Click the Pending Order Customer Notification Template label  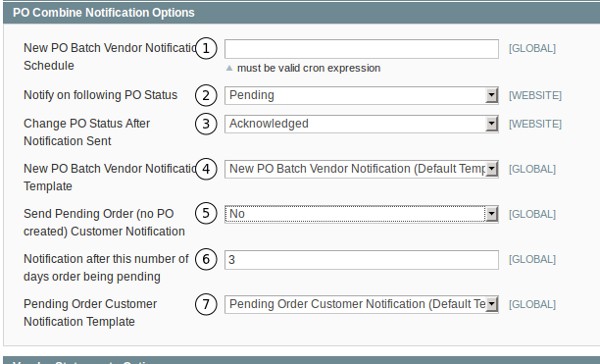[90, 313]
